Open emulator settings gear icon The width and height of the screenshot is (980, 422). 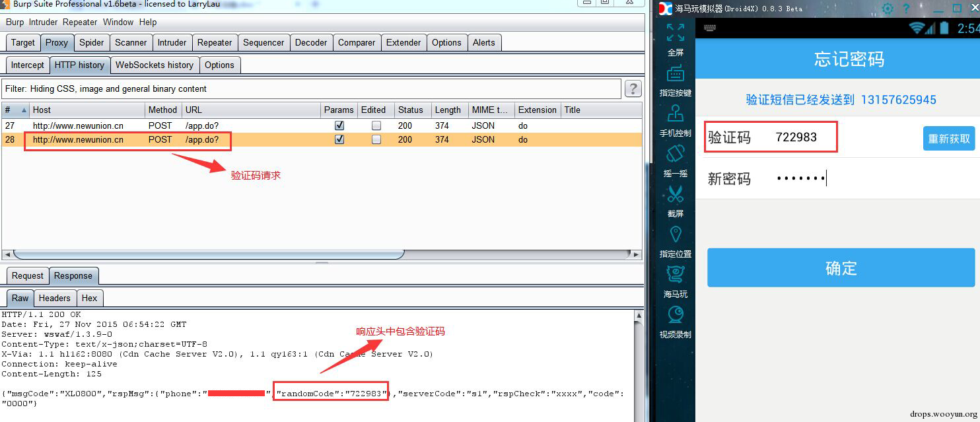(888, 9)
